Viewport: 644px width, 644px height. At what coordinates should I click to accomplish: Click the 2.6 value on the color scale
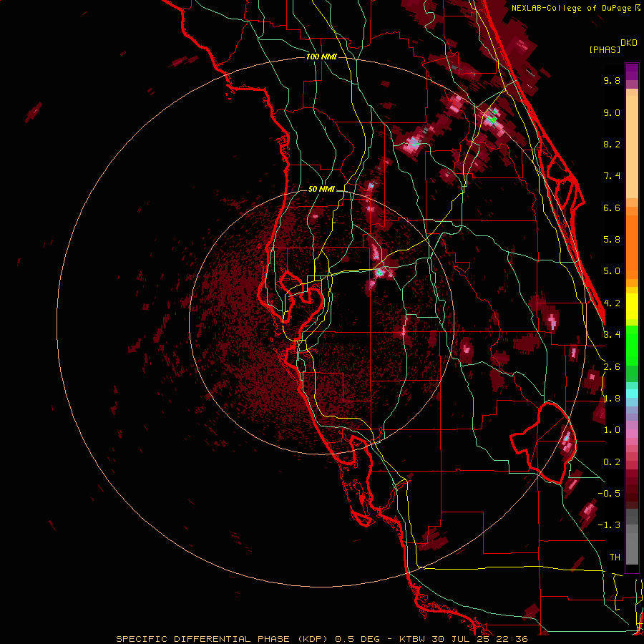point(612,367)
